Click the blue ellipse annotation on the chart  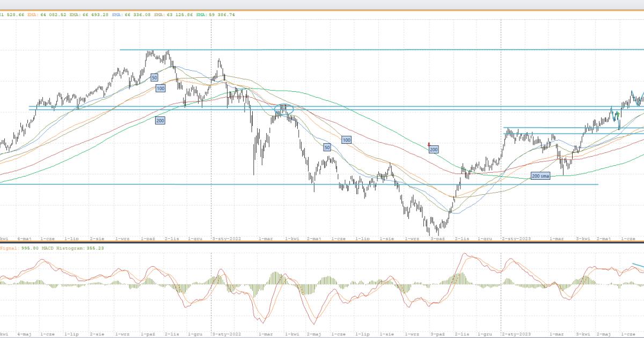tap(283, 109)
